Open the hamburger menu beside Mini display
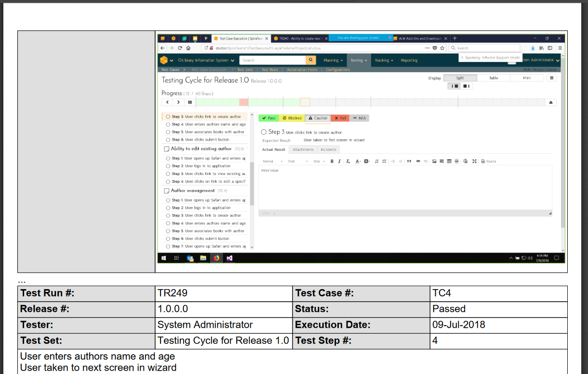588x374 pixels. (x=552, y=78)
